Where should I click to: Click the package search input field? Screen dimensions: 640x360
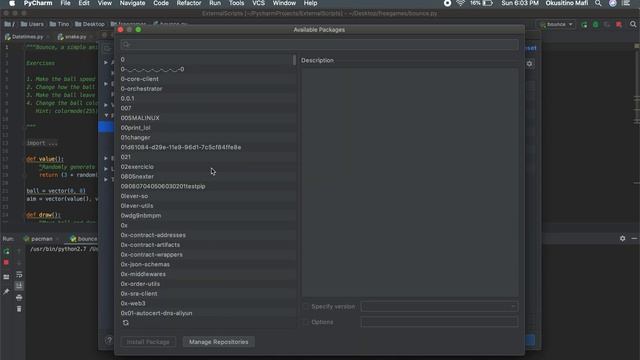point(319,44)
